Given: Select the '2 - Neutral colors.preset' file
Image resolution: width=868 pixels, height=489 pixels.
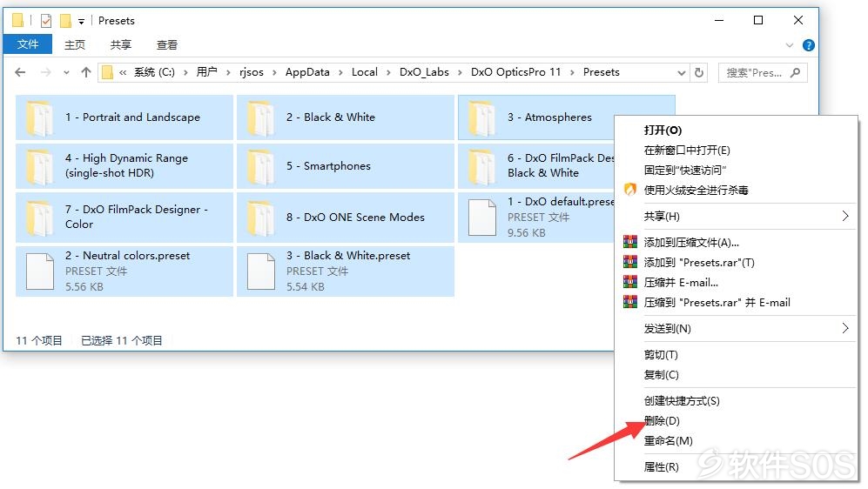Looking at the screenshot, I should tap(124, 271).
